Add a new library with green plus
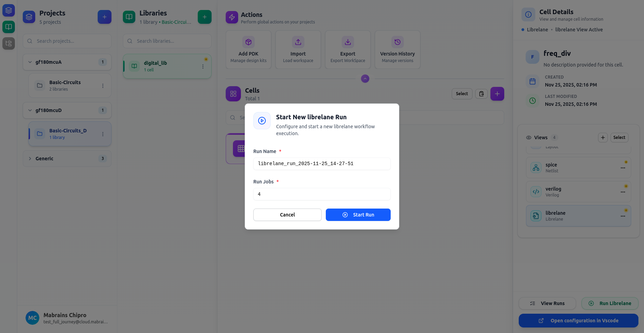Screen dimensions: 644x333 tap(204, 17)
